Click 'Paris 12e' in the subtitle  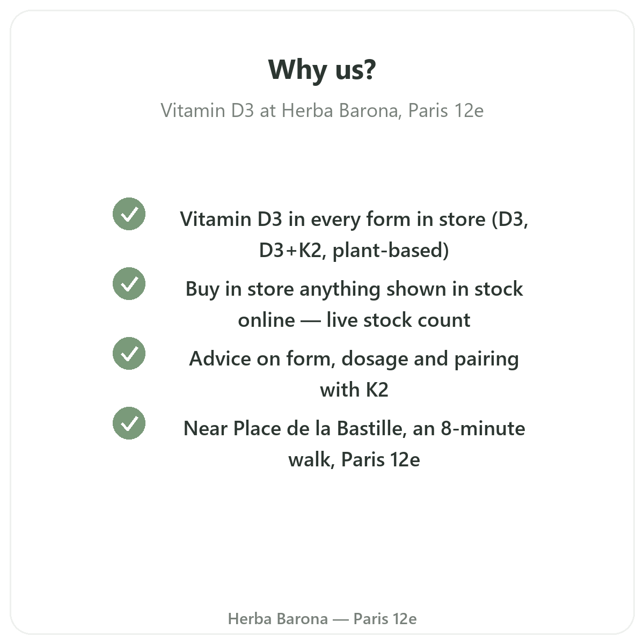click(x=446, y=111)
